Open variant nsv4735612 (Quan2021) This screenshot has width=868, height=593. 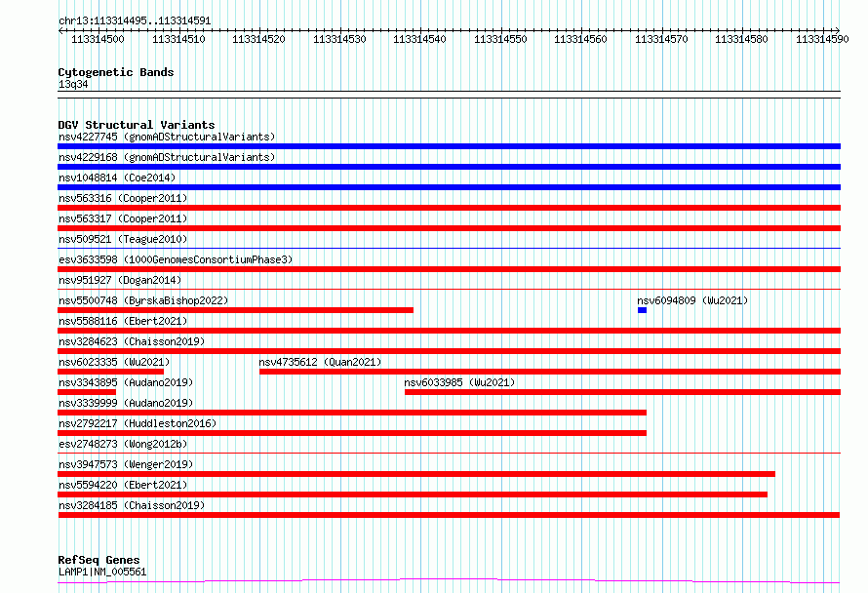(x=321, y=362)
